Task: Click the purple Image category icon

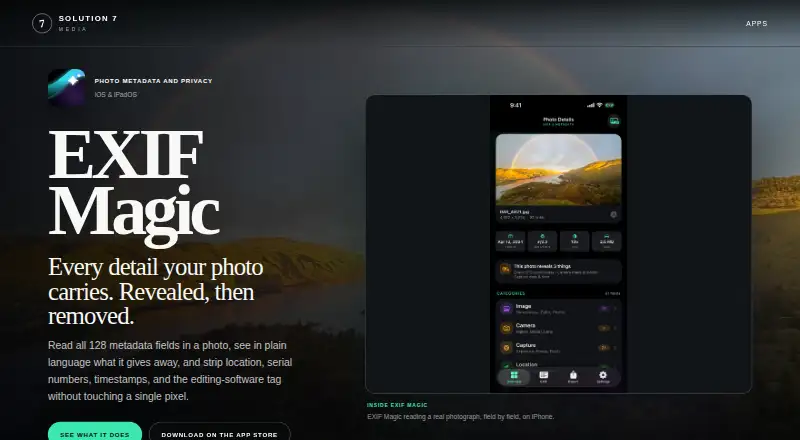Action: pos(506,309)
